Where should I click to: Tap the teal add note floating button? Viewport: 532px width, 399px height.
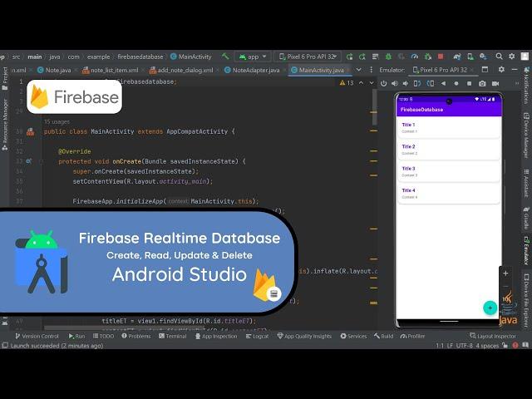tap(490, 308)
